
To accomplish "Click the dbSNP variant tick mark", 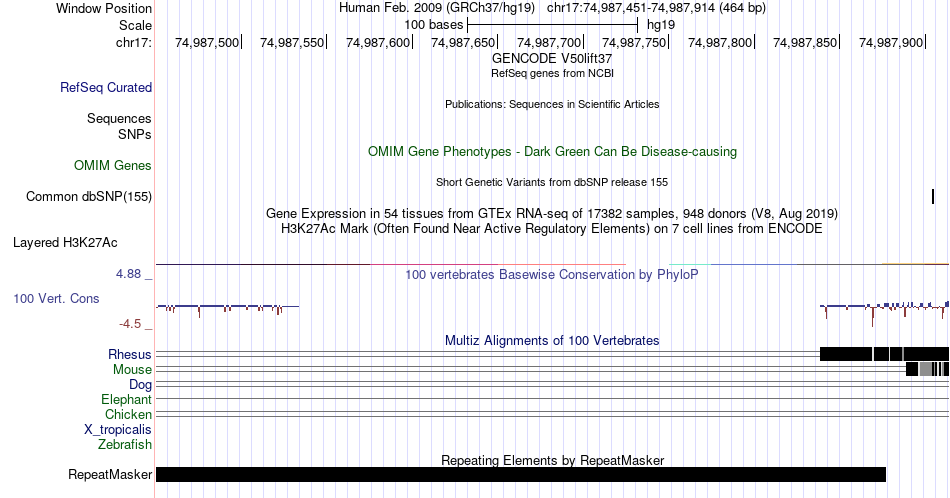I will pyautogui.click(x=933, y=196).
